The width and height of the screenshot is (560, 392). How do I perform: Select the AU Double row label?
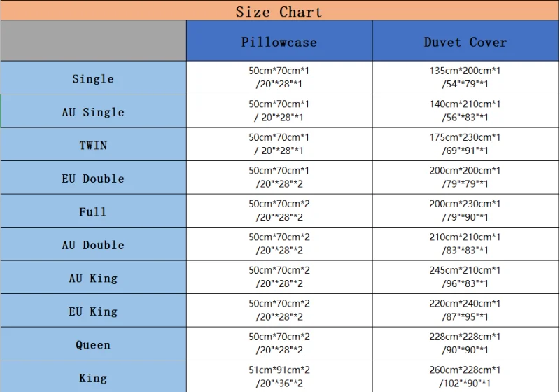93,245
